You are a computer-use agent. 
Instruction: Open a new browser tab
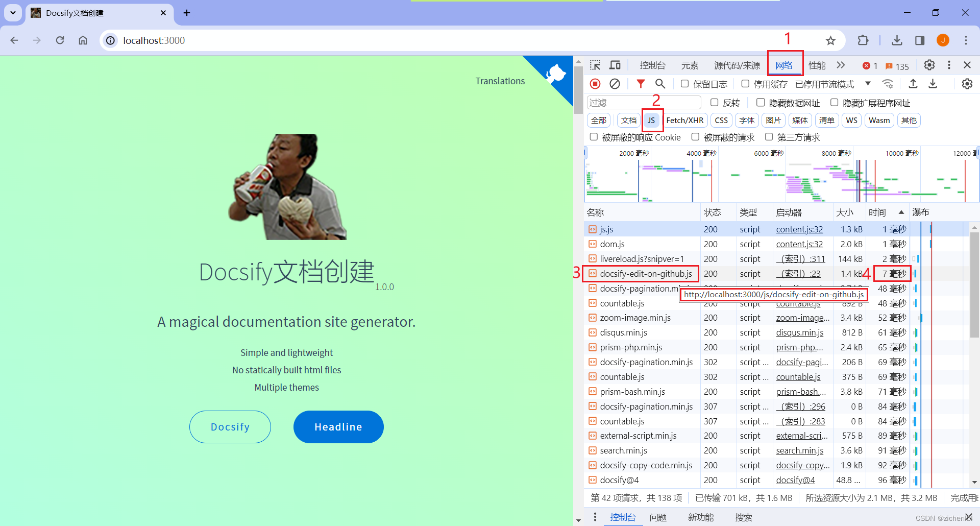pos(187,13)
